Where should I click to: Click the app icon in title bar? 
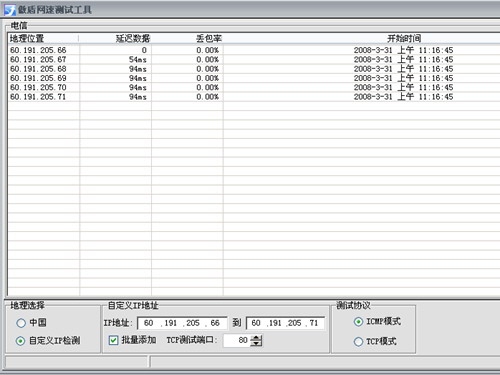pos(9,10)
